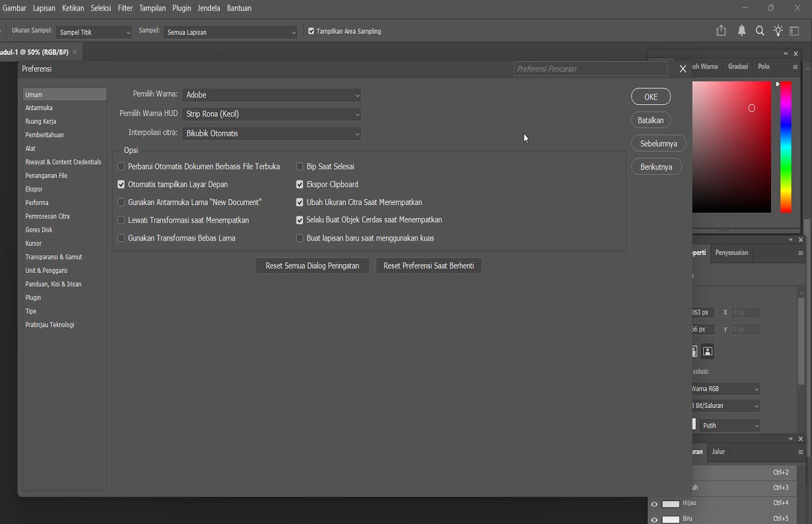Open Pemilih Warna HUD dropdown

click(x=272, y=114)
